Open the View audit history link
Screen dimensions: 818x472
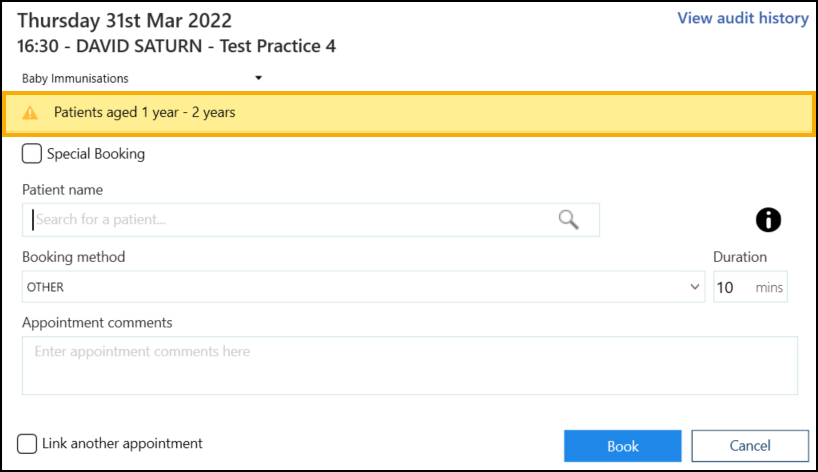tap(742, 18)
